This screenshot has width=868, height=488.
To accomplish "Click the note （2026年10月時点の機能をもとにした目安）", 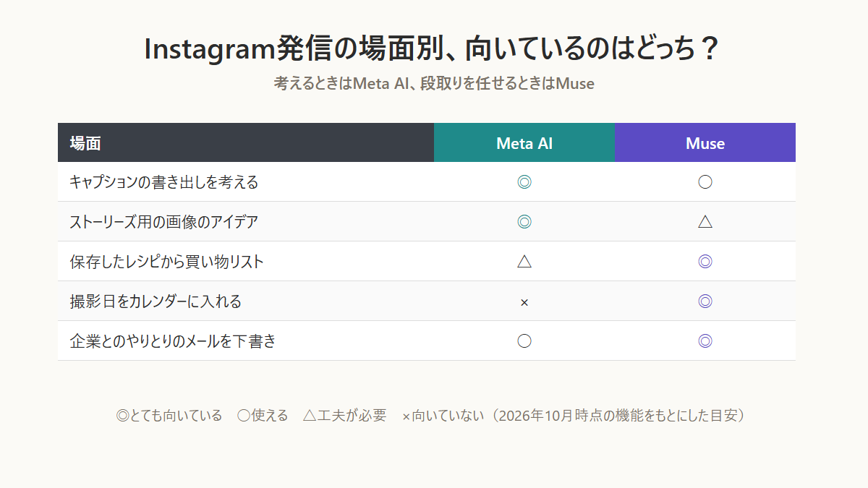I will (x=618, y=416).
